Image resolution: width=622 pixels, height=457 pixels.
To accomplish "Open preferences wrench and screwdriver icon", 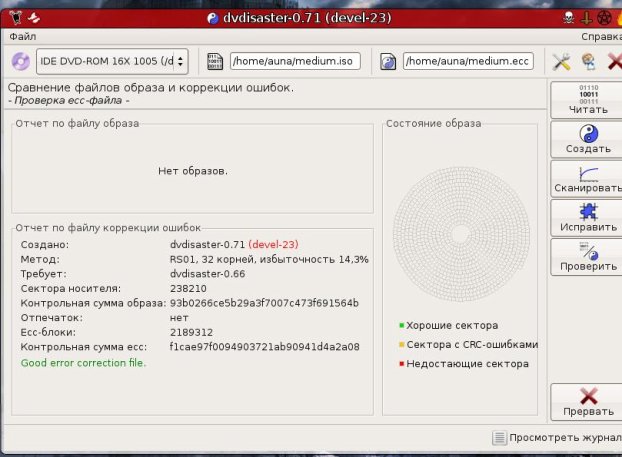I will 561,62.
